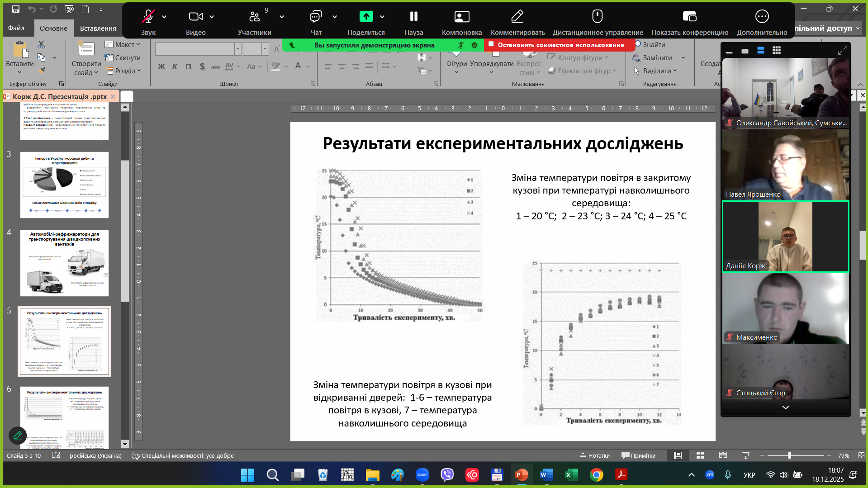The width and height of the screenshot is (868, 488).
Task: Open the Zoom Annotate pencil tool
Action: click(x=517, y=17)
